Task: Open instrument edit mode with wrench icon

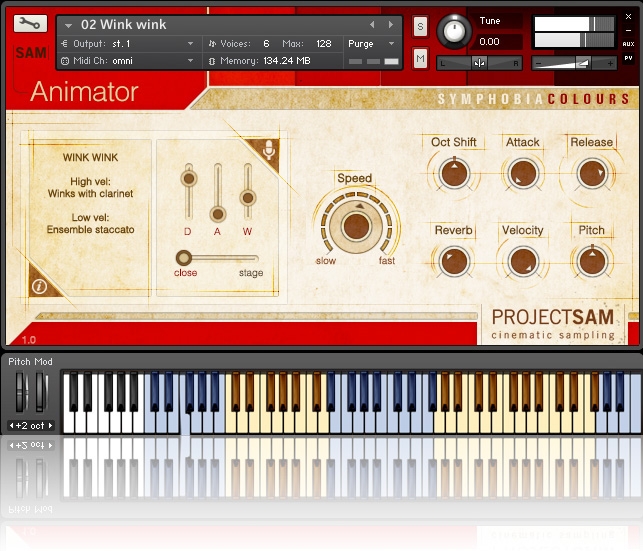Action: 30,24
